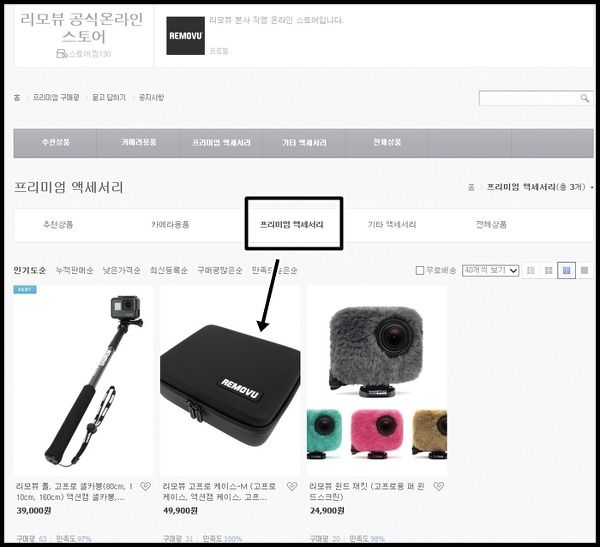Click into the store search field
Viewport: 600px width, 547px height.
(x=529, y=98)
